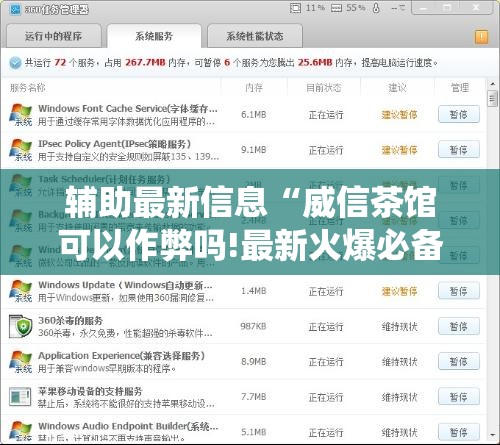Click the CPU usage icon showing 11%
This screenshot has width=500, height=445.
click(x=295, y=8)
